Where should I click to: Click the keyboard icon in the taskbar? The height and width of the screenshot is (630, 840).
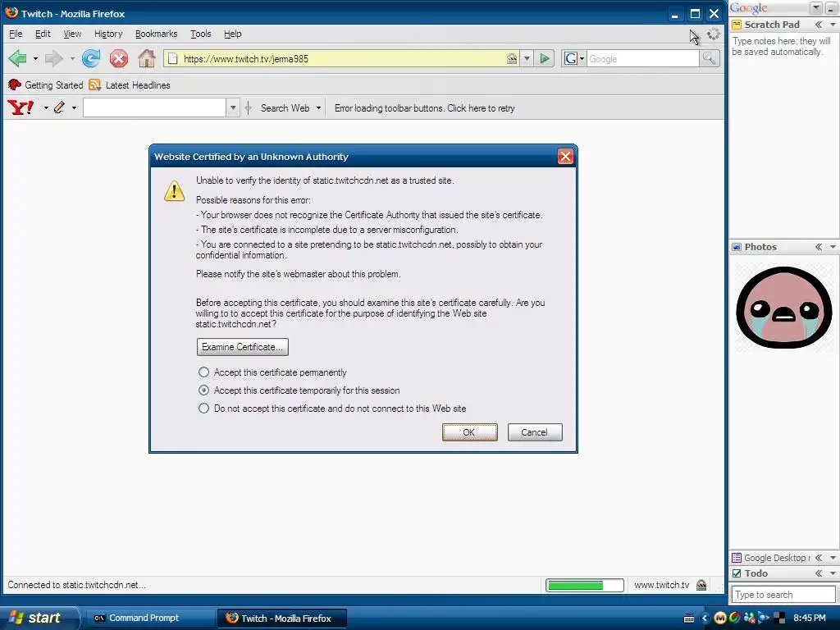click(689, 619)
